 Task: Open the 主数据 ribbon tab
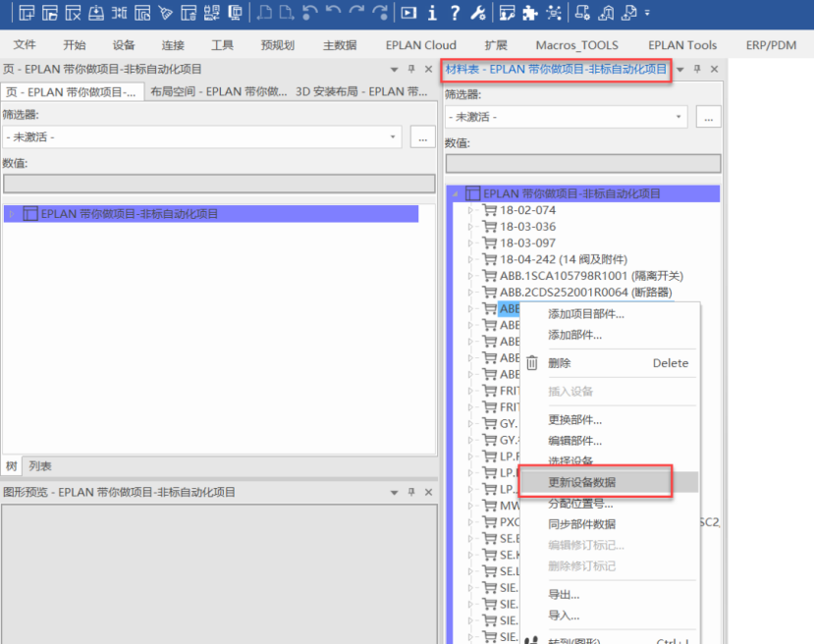pos(340,45)
